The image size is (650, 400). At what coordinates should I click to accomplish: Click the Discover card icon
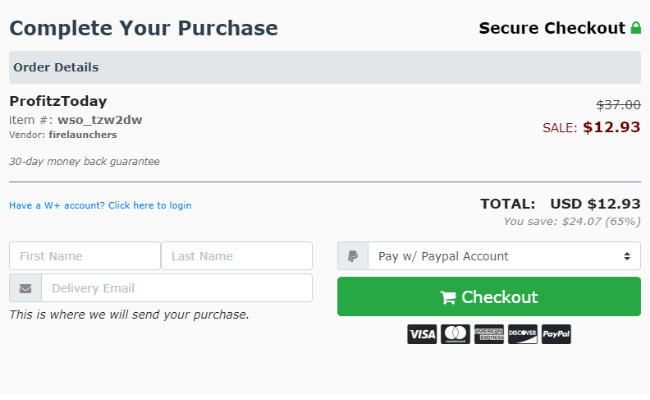pyautogui.click(x=523, y=334)
